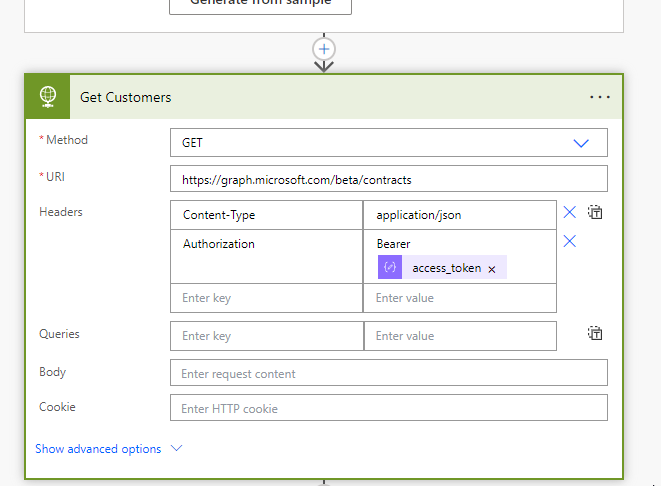
Task: Switch Queries to text mode
Action: coord(596,333)
